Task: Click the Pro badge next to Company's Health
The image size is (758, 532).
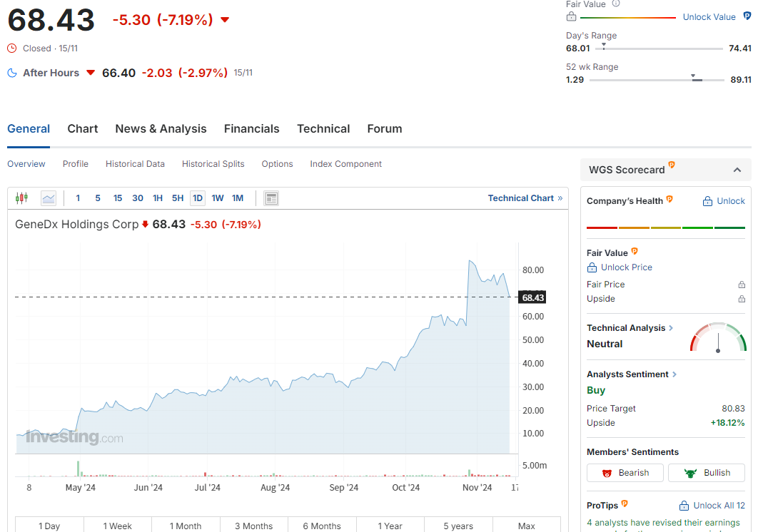Action: 669,198
